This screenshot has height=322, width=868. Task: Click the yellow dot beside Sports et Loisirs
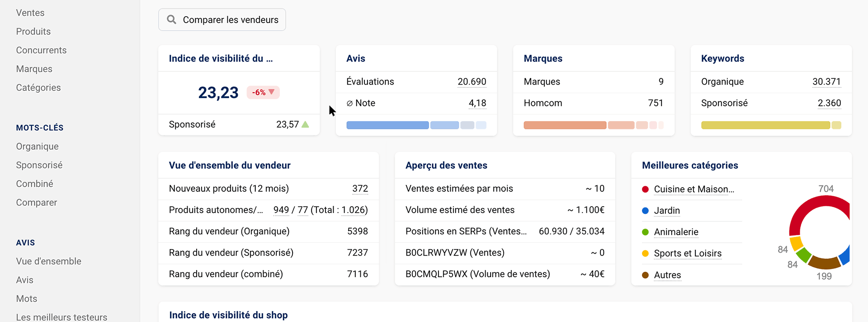645,253
